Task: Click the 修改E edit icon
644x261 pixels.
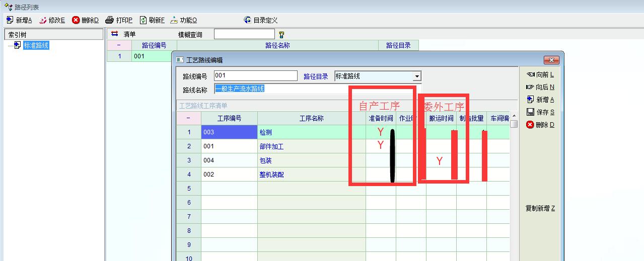Action: click(x=43, y=20)
